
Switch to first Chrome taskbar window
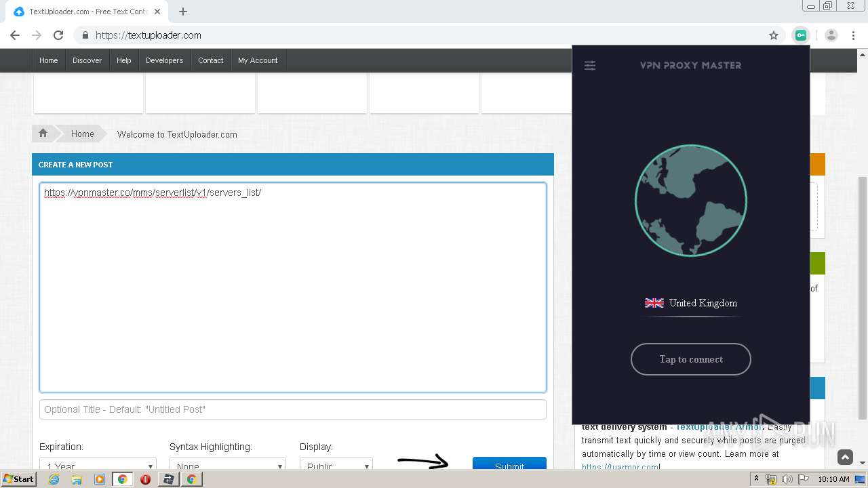pos(123,479)
